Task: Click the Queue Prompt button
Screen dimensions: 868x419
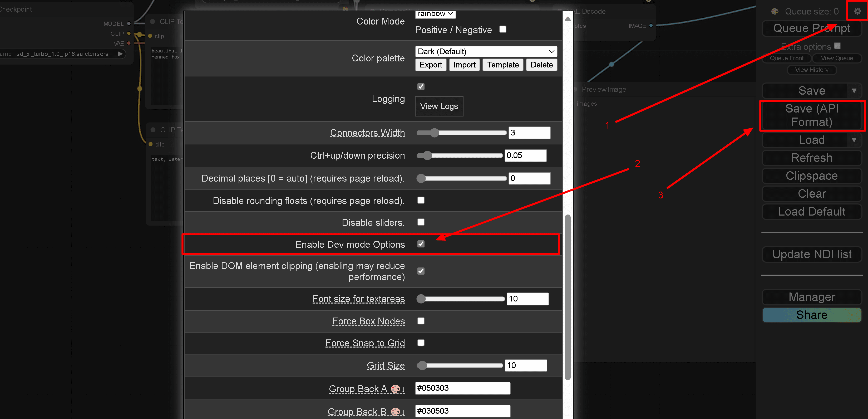Action: (x=812, y=28)
